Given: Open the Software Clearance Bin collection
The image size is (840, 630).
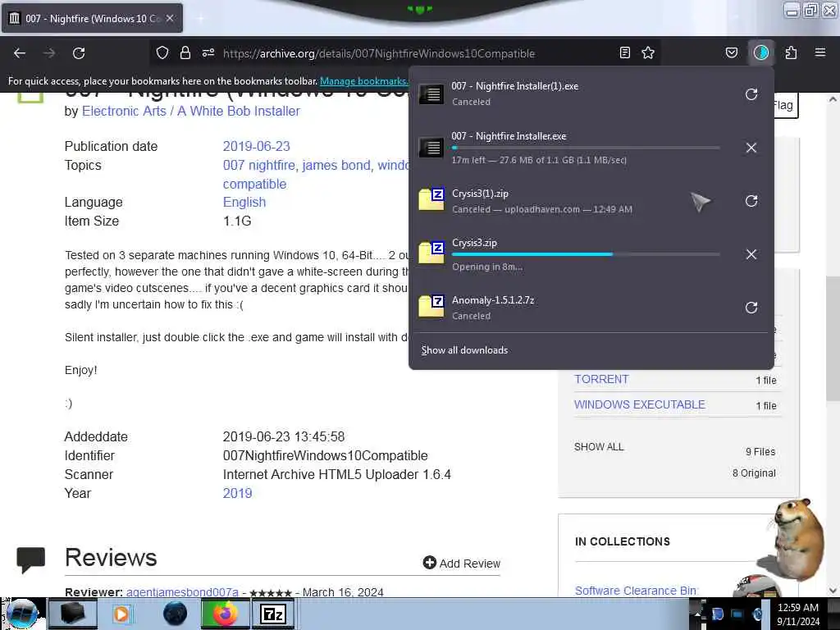Looking at the screenshot, I should click(636, 591).
